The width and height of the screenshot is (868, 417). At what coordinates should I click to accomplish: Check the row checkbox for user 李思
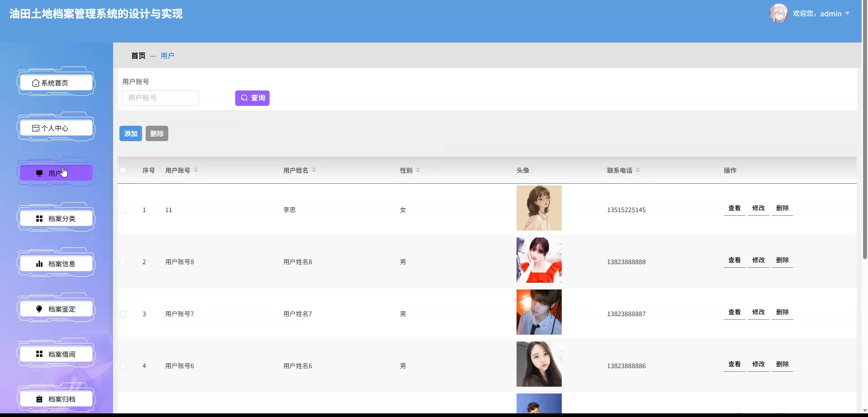[123, 210]
